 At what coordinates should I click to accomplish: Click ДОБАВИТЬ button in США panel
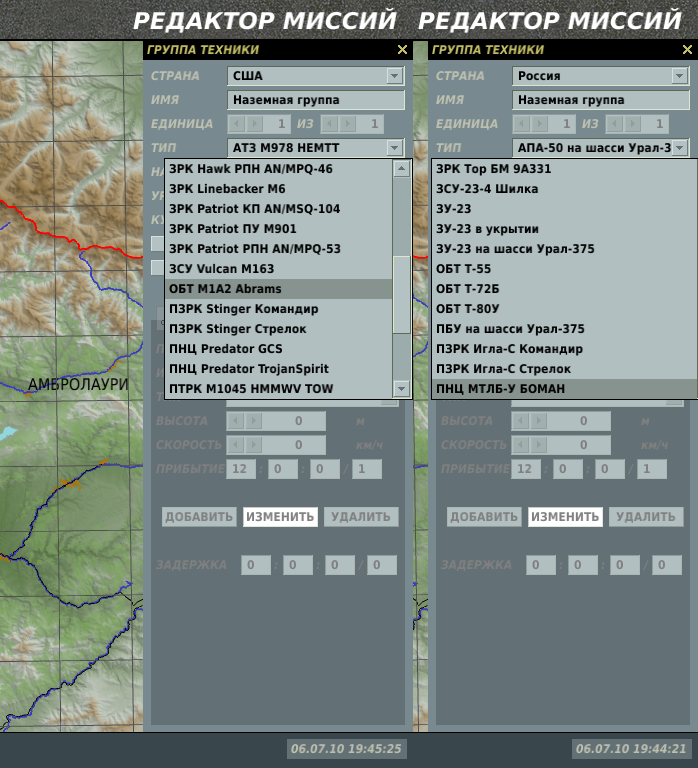coord(199,517)
